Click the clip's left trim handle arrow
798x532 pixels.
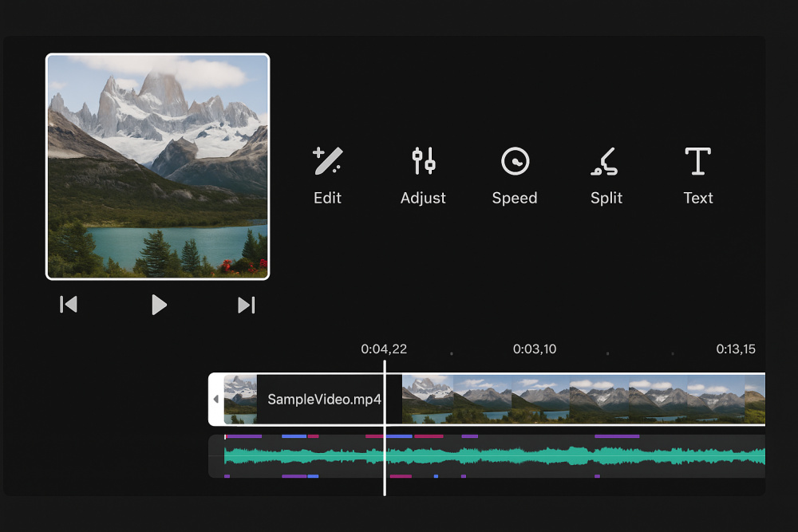[x=215, y=399]
